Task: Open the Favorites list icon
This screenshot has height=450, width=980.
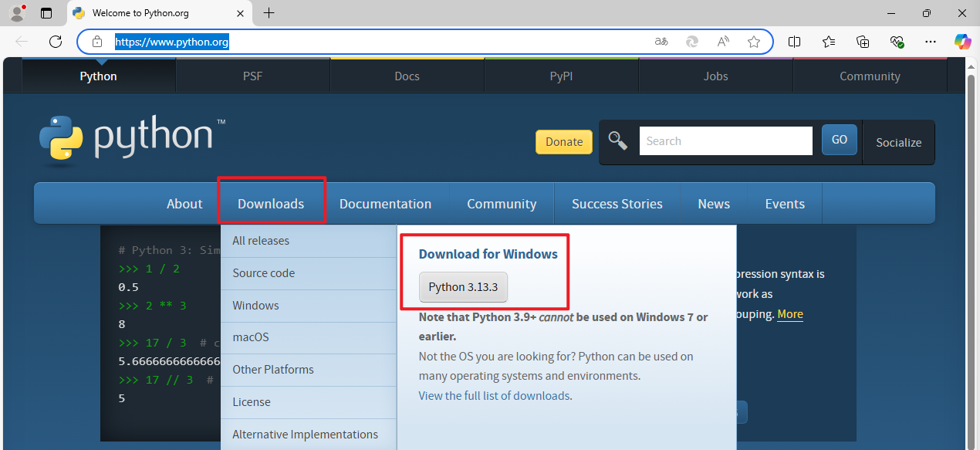Action: (829, 42)
